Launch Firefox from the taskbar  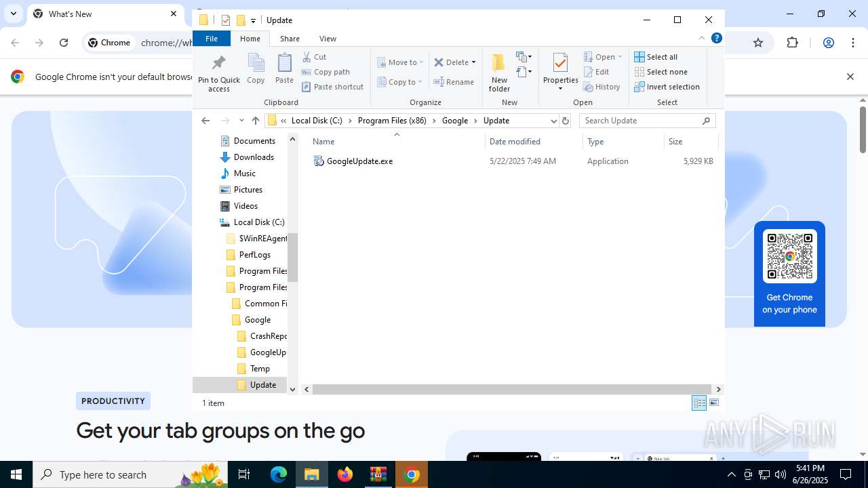coord(345,474)
